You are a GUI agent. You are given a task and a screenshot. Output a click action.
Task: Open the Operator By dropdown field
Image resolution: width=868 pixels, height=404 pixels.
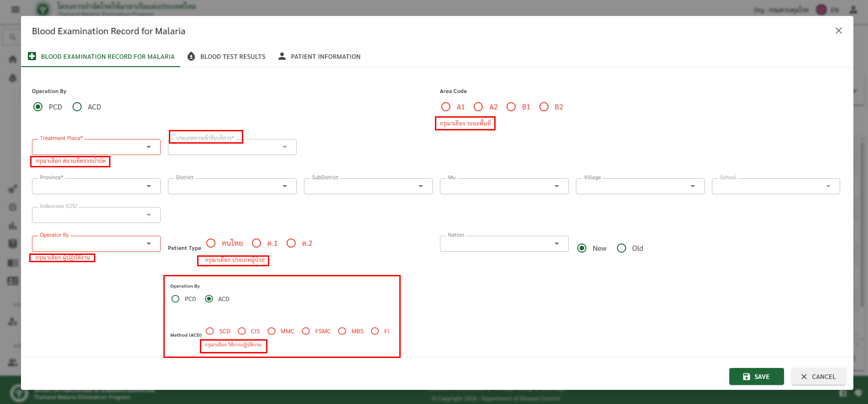click(x=148, y=243)
